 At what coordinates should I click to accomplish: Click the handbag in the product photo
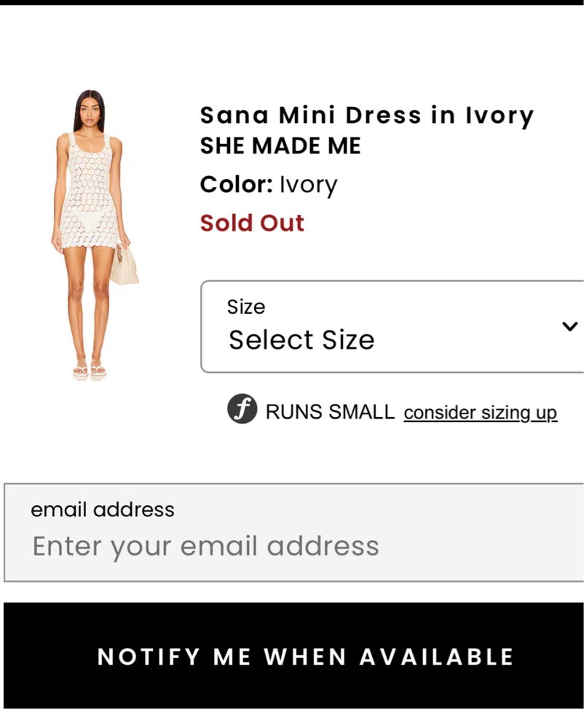(x=124, y=266)
